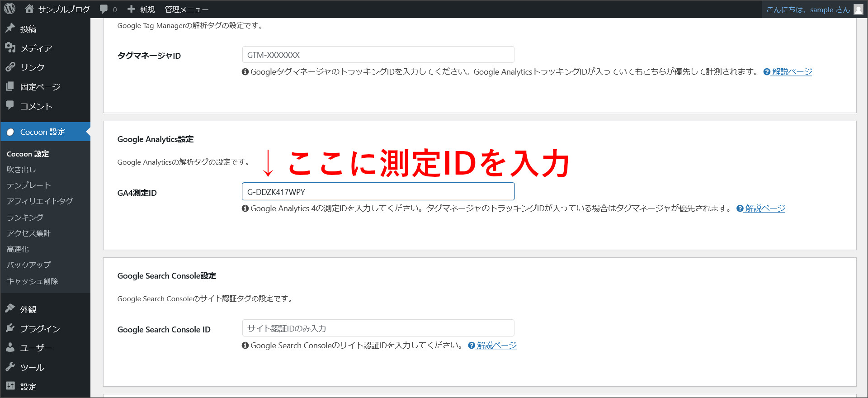
Task: Click the sliders icon for 設定
Action: [10, 386]
